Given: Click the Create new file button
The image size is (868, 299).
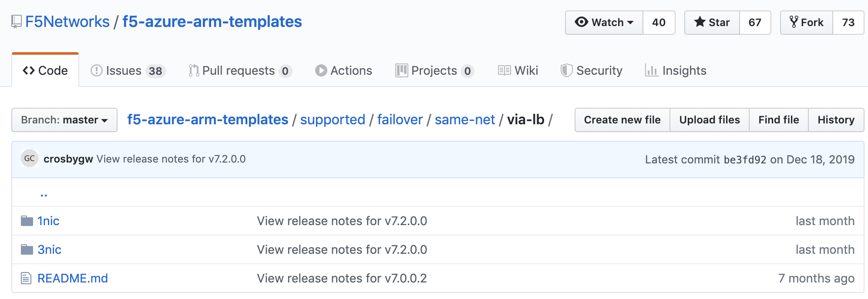Looking at the screenshot, I should click(622, 120).
